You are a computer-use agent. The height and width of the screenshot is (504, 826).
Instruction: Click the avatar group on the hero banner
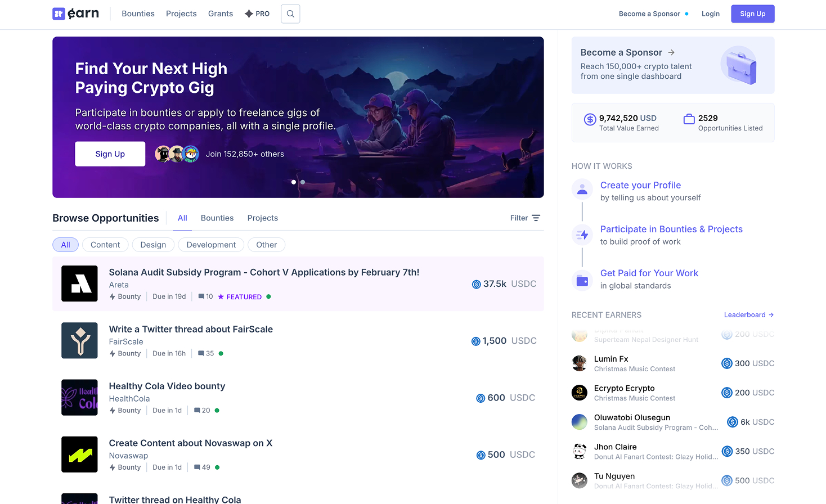177,154
